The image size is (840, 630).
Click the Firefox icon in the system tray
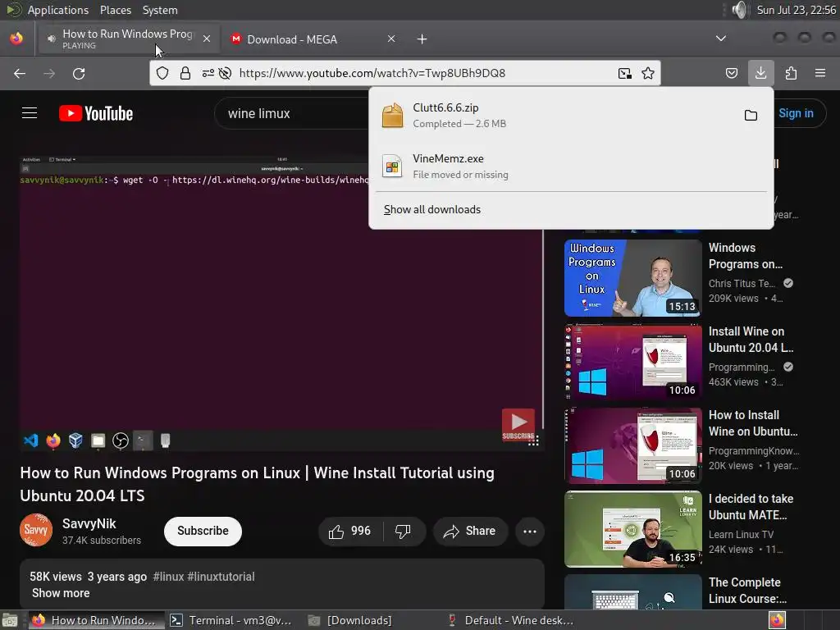(777, 620)
